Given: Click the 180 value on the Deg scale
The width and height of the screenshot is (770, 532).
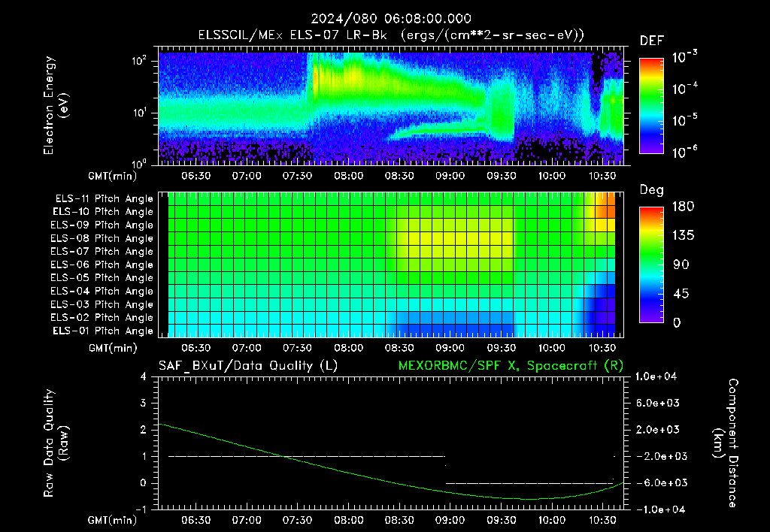Looking at the screenshot, I should coord(683,207).
